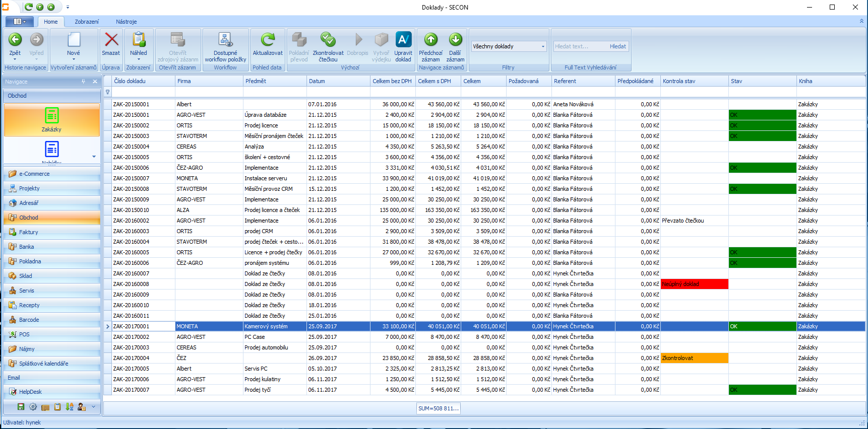
Task: Click the Upravit doklad icon
Action: click(403, 40)
